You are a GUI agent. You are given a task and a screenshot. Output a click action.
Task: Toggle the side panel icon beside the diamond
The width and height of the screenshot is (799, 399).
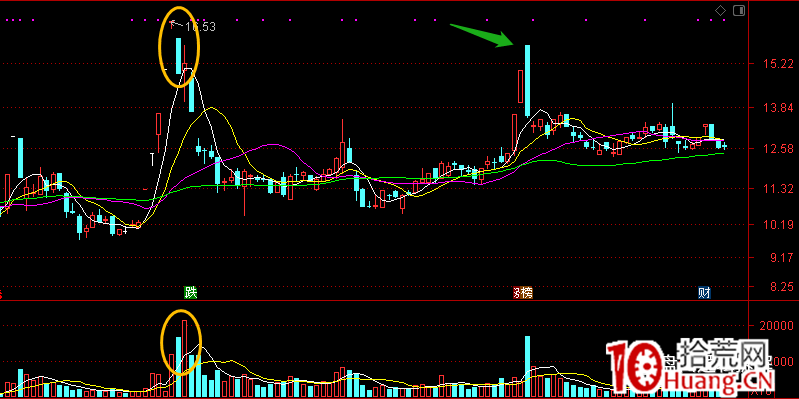739,11
